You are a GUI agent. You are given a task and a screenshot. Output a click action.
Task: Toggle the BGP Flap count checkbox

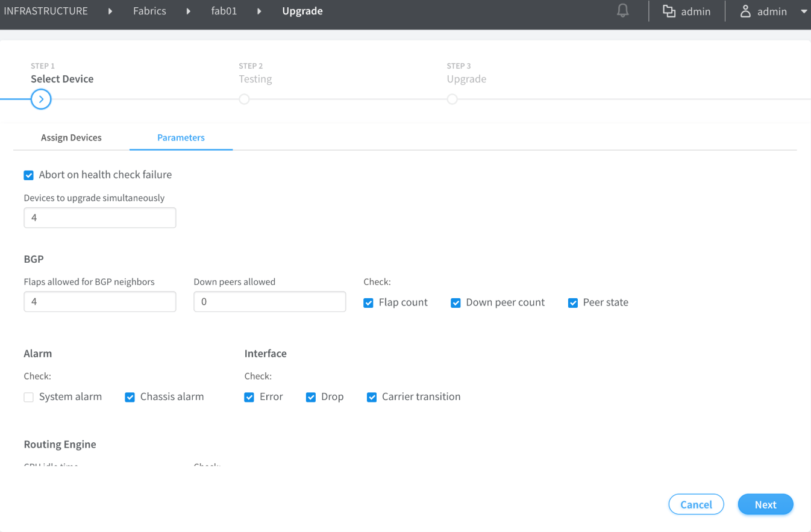pos(368,303)
